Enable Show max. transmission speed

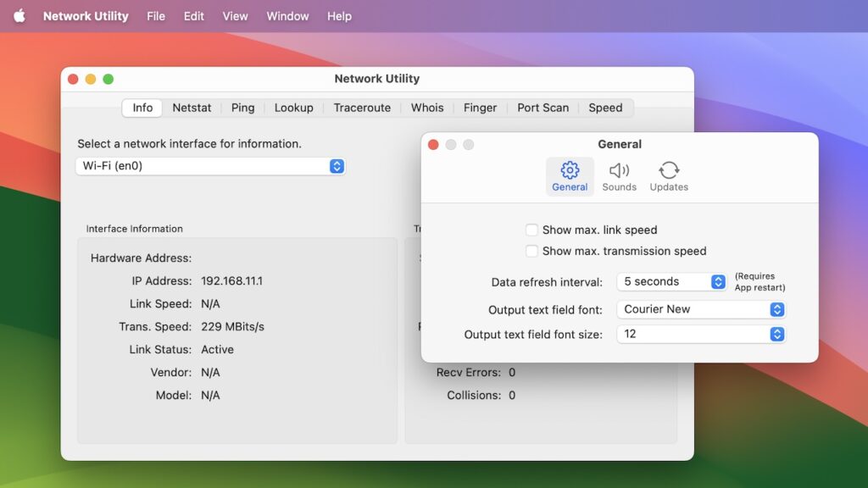pos(532,251)
